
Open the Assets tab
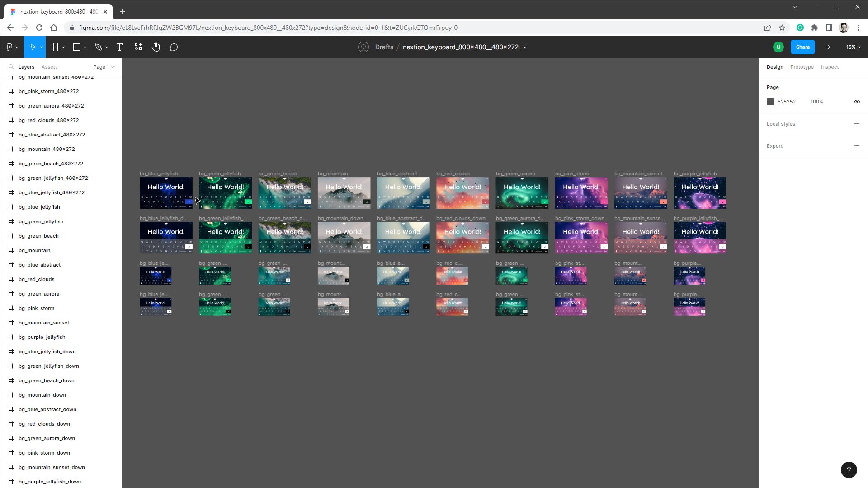coord(49,67)
